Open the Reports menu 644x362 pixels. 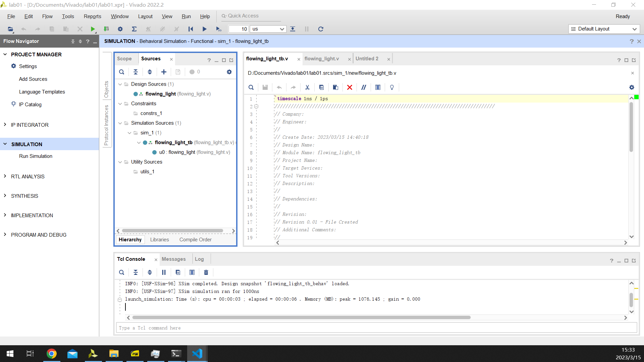(92, 16)
